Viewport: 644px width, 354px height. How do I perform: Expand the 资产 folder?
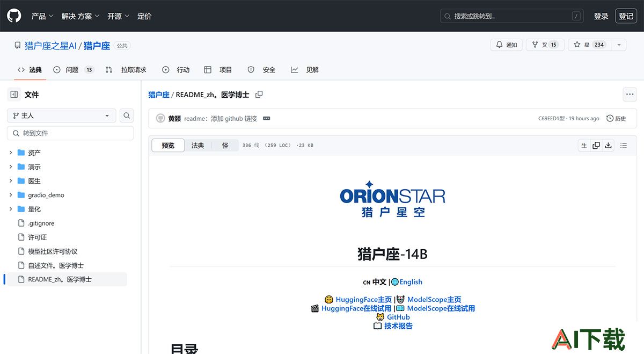[x=11, y=153]
